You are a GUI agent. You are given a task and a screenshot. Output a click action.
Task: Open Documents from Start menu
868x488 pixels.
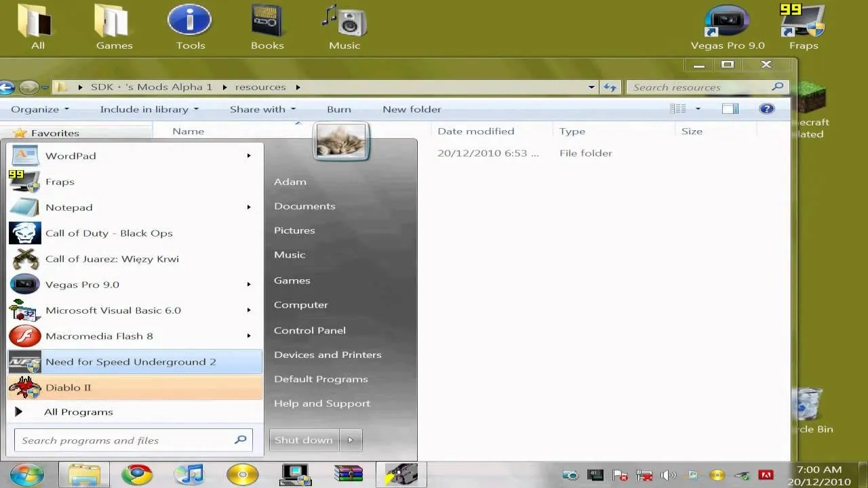304,206
